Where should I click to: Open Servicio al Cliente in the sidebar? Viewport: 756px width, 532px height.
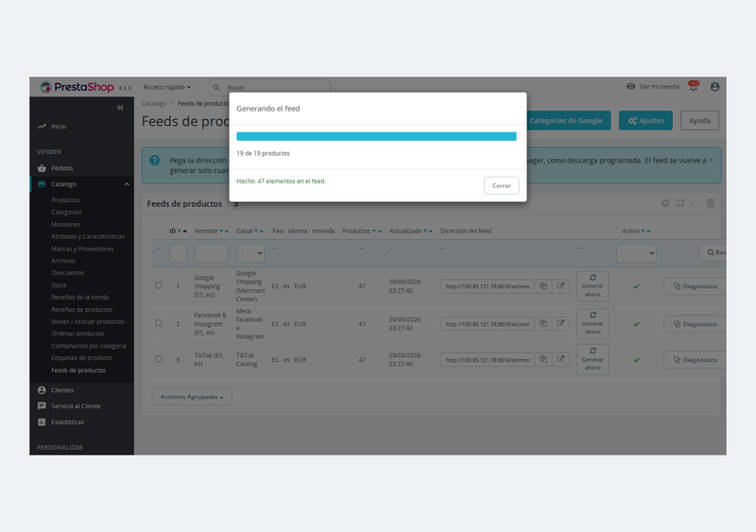76,406
